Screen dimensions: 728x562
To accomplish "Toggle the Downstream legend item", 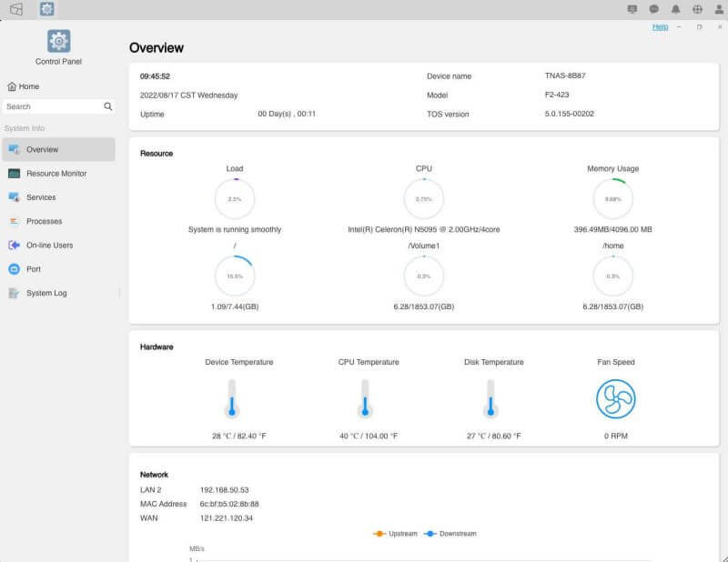I will click(450, 534).
